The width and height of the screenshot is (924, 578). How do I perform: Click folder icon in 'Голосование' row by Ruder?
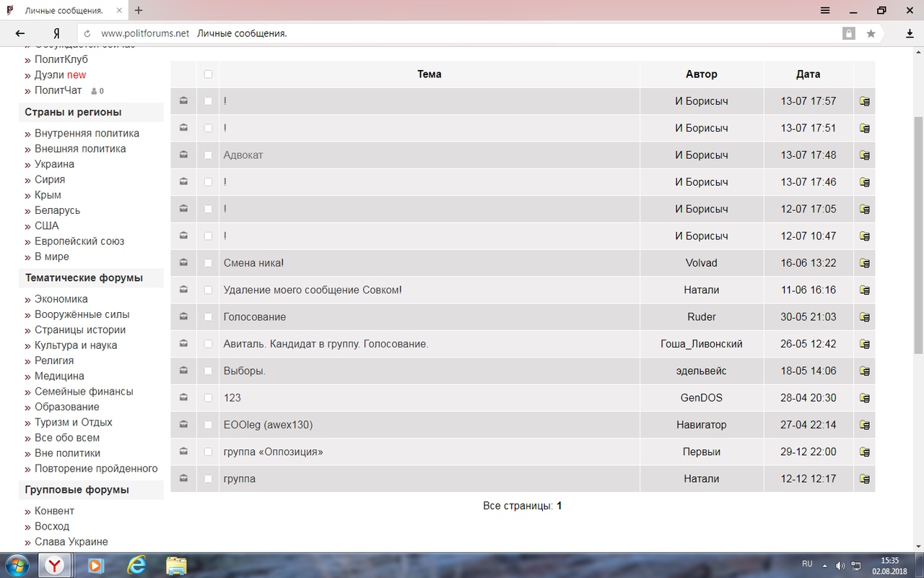[x=864, y=317]
